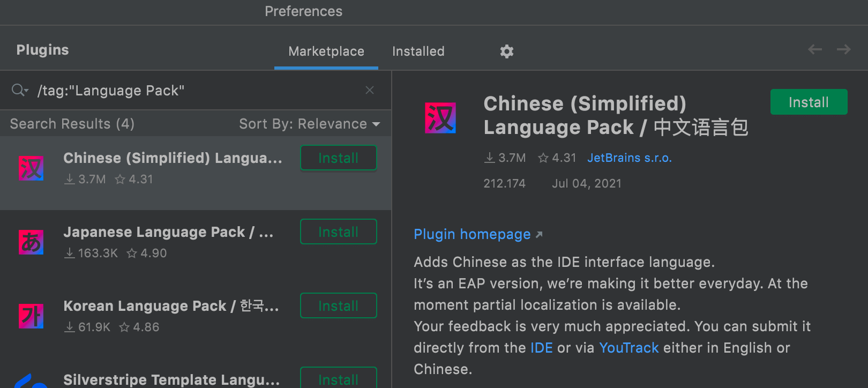Image resolution: width=868 pixels, height=388 pixels.
Task: Install the Silverstripe Template Language plugin
Action: point(339,378)
